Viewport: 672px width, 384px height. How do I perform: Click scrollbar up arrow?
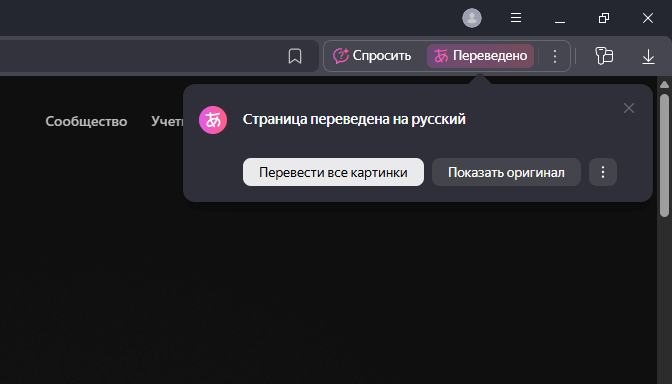(664, 84)
